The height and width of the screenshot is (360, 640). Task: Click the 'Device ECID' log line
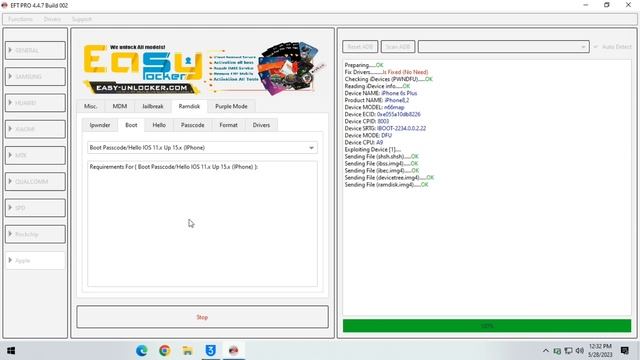[382, 114]
